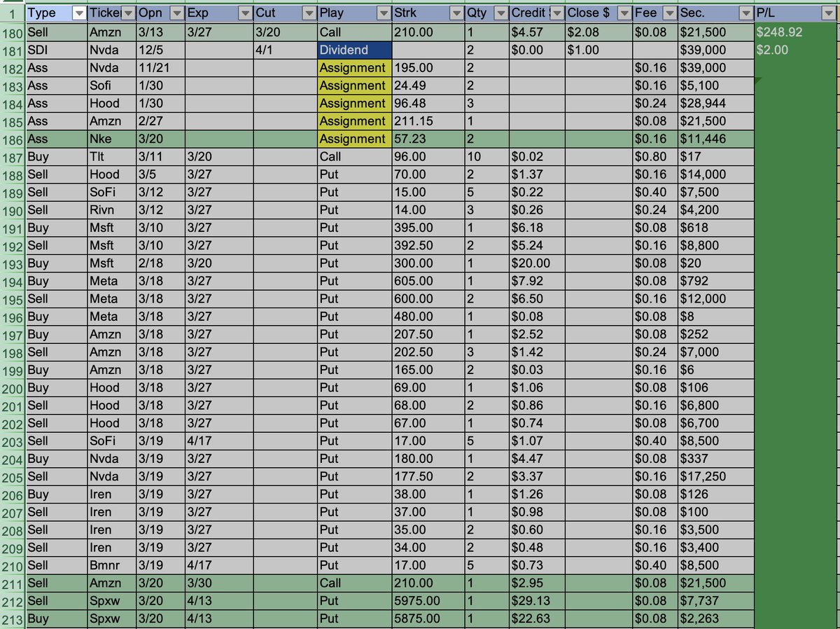Select cut date cell 4/1
The height and width of the screenshot is (629, 840).
[x=285, y=50]
